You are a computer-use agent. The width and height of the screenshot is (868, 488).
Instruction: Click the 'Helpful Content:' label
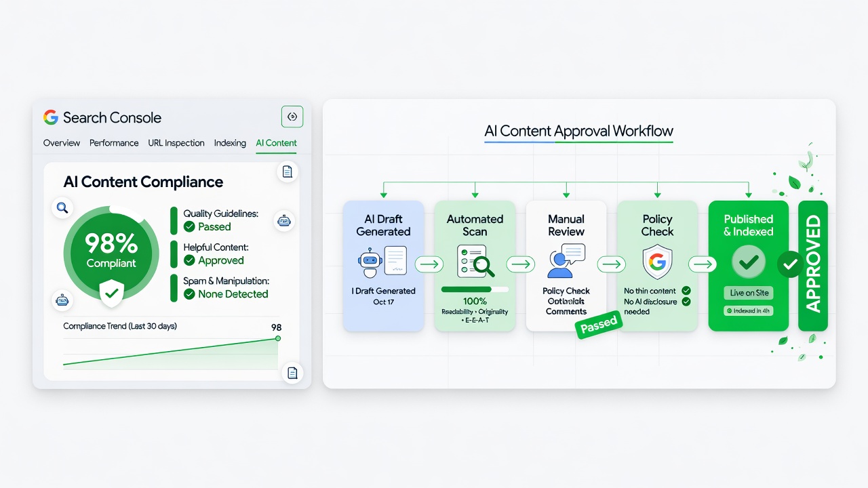pyautogui.click(x=216, y=247)
